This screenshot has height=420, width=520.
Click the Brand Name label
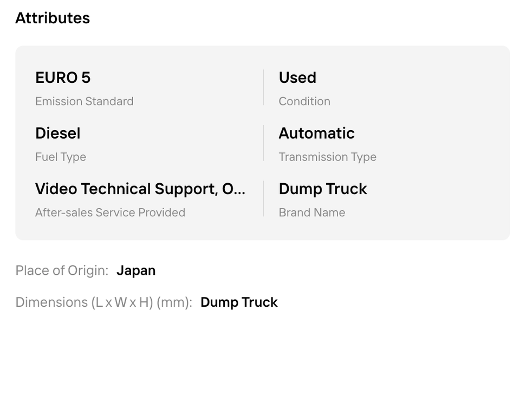[312, 212]
